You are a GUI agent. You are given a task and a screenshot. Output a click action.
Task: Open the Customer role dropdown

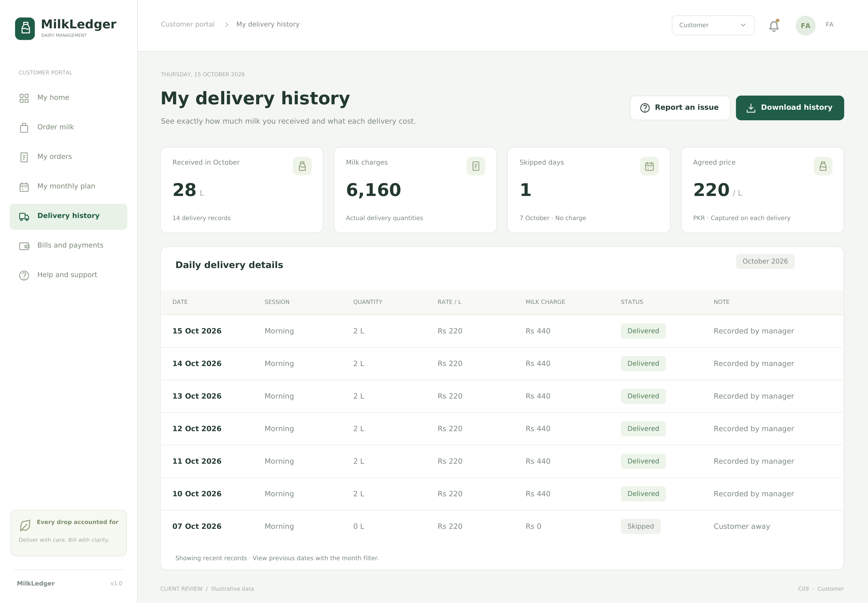coord(713,25)
